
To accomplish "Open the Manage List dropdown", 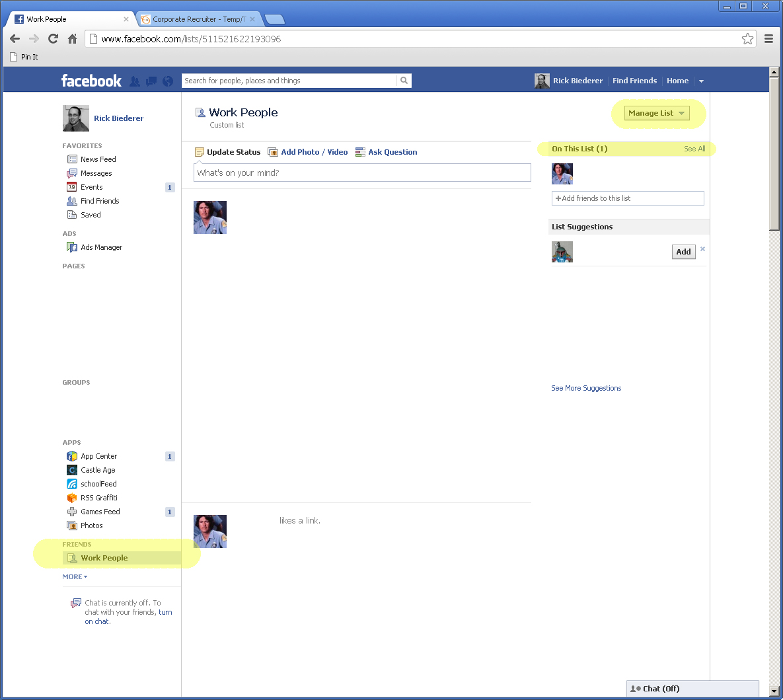I will coord(657,113).
